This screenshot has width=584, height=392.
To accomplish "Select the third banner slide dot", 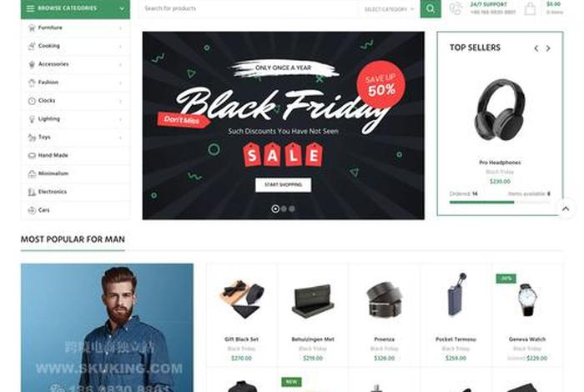I will point(292,209).
